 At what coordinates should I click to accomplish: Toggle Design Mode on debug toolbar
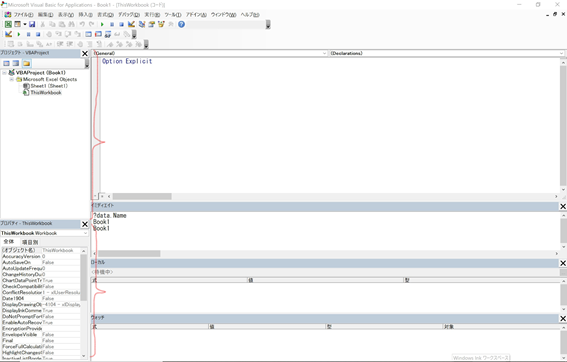coord(8,34)
